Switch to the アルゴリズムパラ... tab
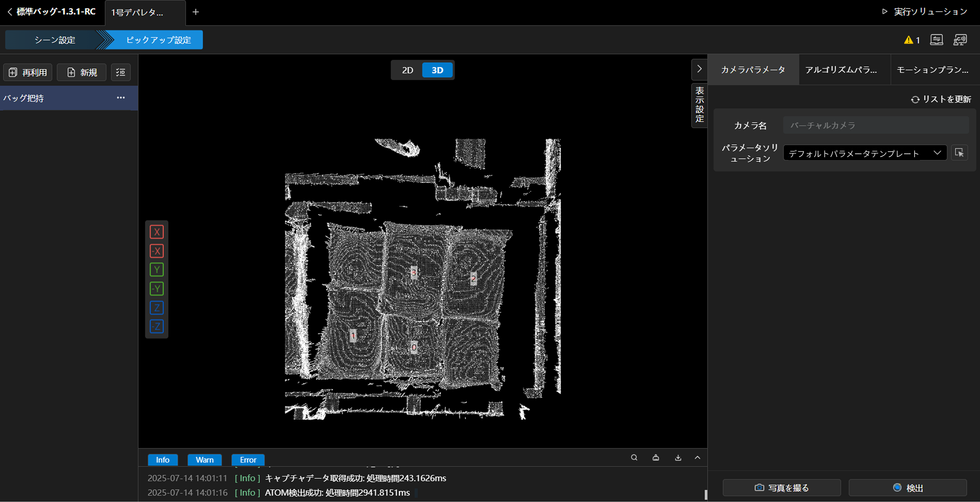Screen dimensions: 980x502 click(x=841, y=70)
